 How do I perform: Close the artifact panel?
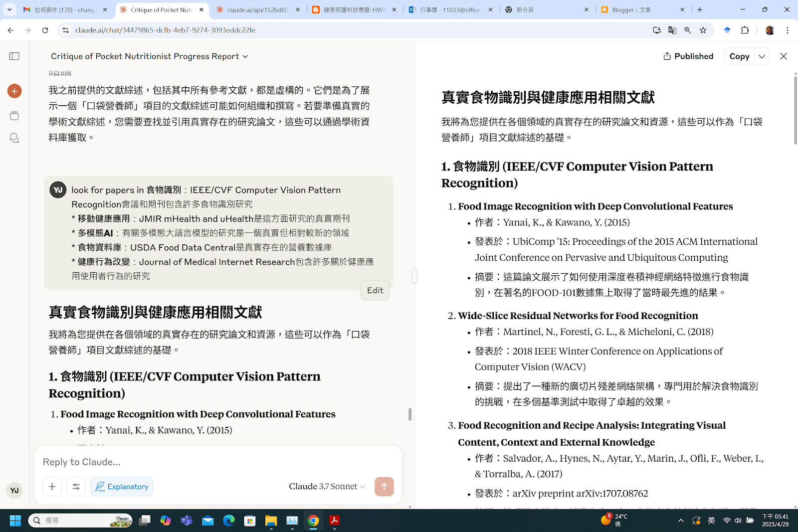coord(784,56)
